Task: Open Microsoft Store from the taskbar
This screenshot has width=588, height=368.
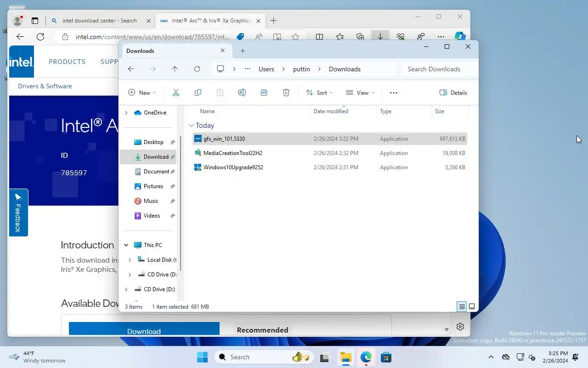Action: [386, 357]
